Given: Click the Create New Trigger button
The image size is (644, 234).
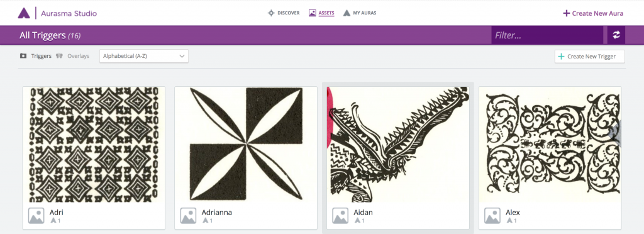Looking at the screenshot, I should click(590, 57).
